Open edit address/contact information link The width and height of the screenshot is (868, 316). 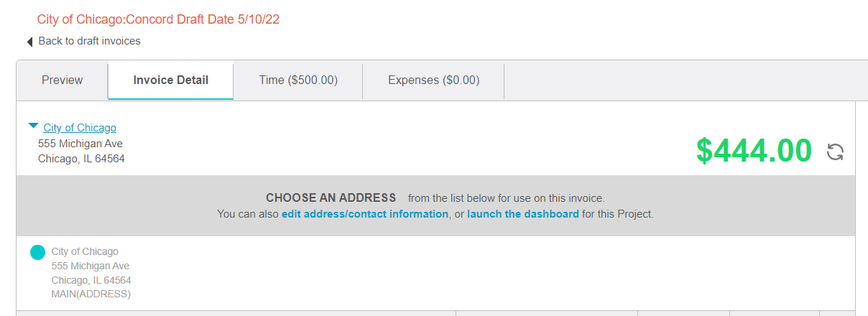365,214
